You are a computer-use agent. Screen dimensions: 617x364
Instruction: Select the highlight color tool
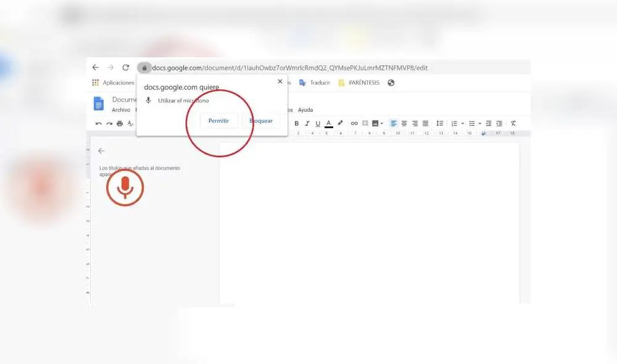tap(339, 123)
